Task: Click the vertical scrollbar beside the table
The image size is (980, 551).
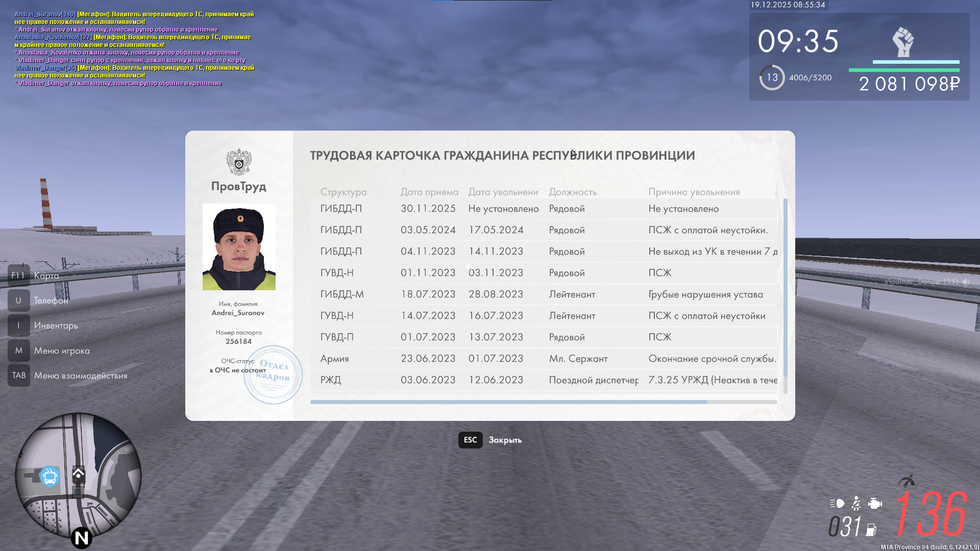Action: coord(785,288)
